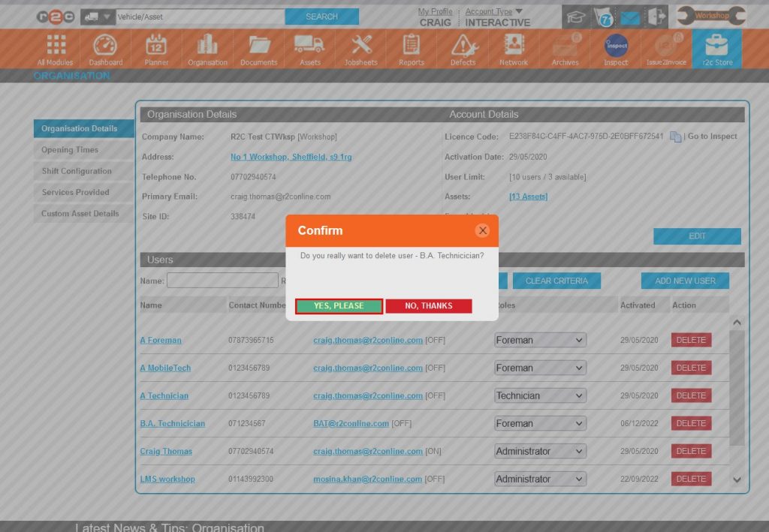Click the users Name filter field
Screen dimensions: 769x532
(222, 281)
